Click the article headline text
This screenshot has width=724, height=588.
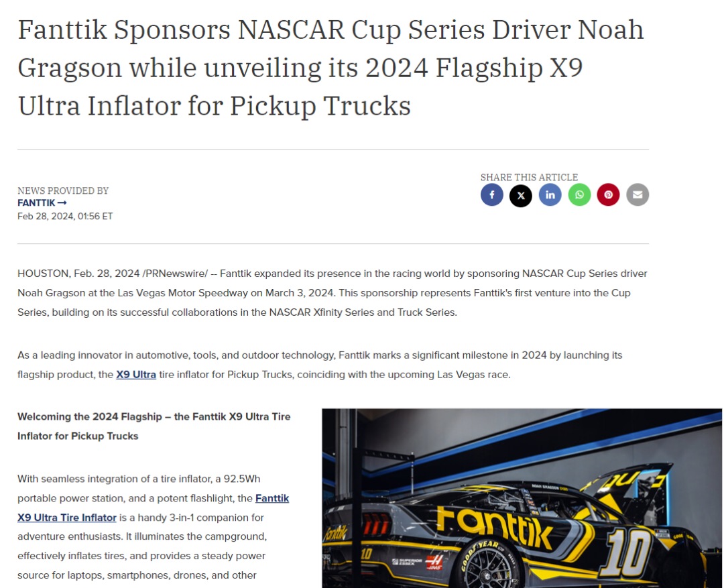(330, 68)
